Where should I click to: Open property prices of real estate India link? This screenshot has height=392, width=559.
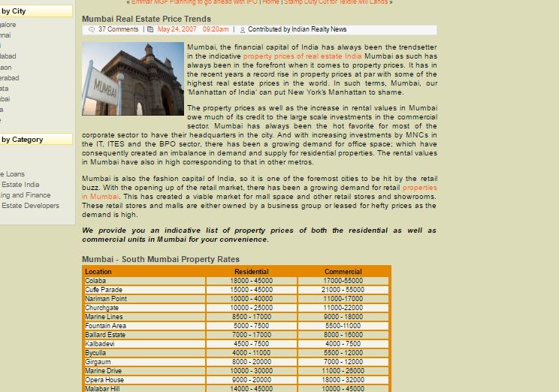tap(302, 56)
